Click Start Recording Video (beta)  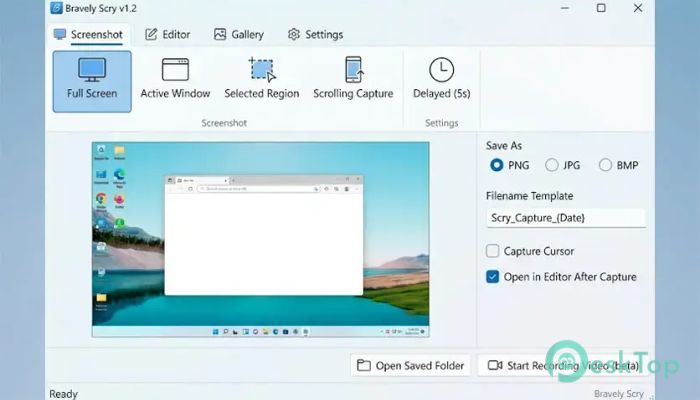(563, 366)
